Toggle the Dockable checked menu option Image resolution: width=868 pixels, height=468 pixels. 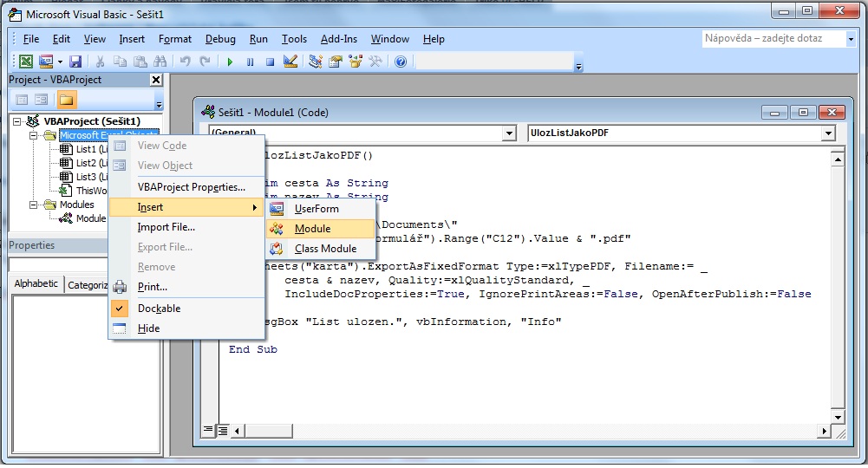(x=159, y=309)
